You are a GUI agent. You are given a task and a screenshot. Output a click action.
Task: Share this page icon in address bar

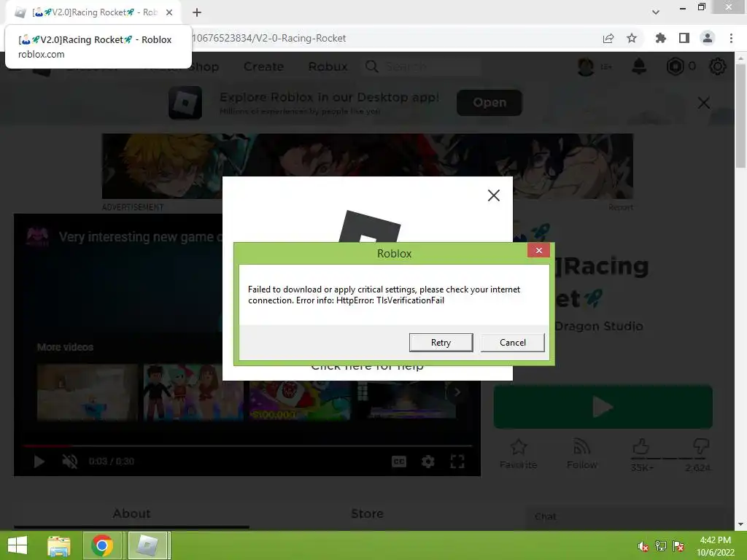(608, 38)
